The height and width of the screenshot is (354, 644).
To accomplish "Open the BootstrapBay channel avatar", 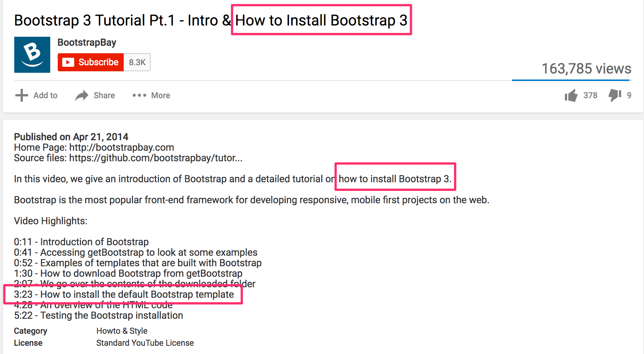I will (x=32, y=55).
